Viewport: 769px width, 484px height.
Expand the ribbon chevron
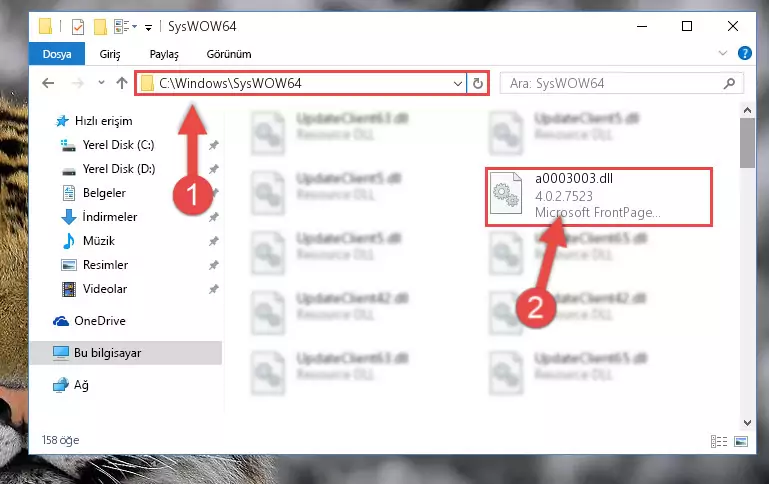pos(722,53)
